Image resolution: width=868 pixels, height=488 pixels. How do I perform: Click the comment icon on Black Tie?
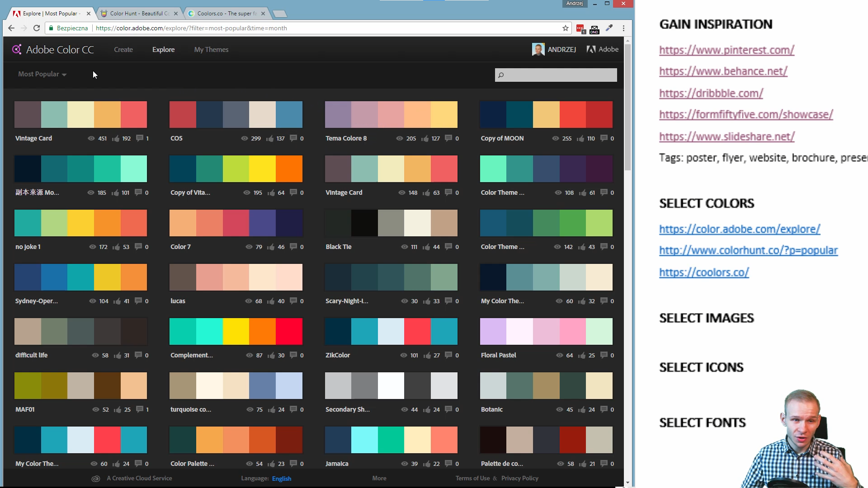448,247
